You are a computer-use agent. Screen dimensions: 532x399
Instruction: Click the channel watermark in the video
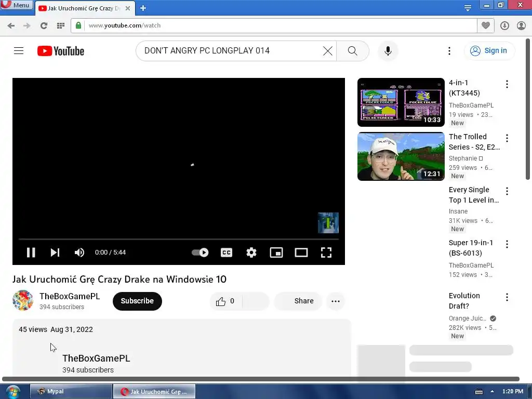pos(328,223)
